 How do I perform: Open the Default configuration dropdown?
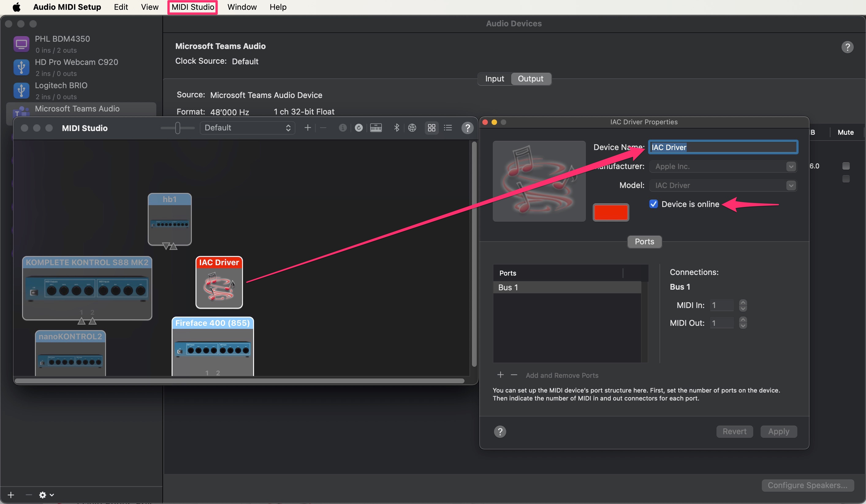pyautogui.click(x=247, y=128)
